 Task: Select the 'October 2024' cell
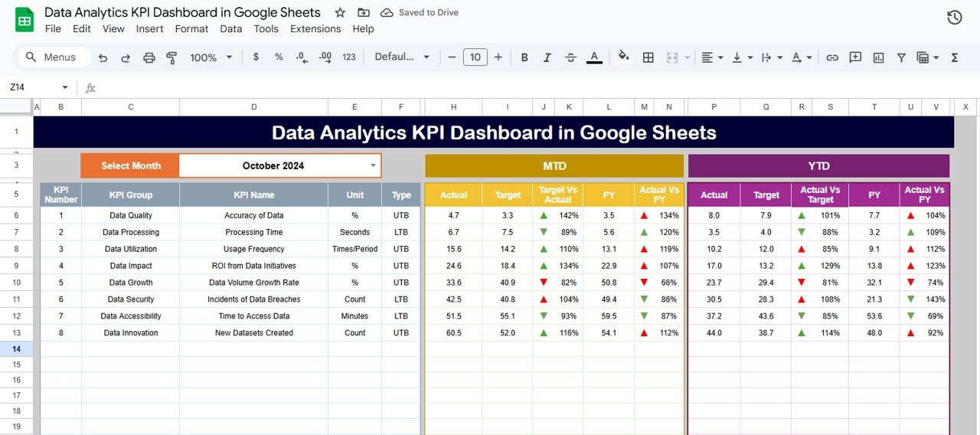pyautogui.click(x=279, y=165)
